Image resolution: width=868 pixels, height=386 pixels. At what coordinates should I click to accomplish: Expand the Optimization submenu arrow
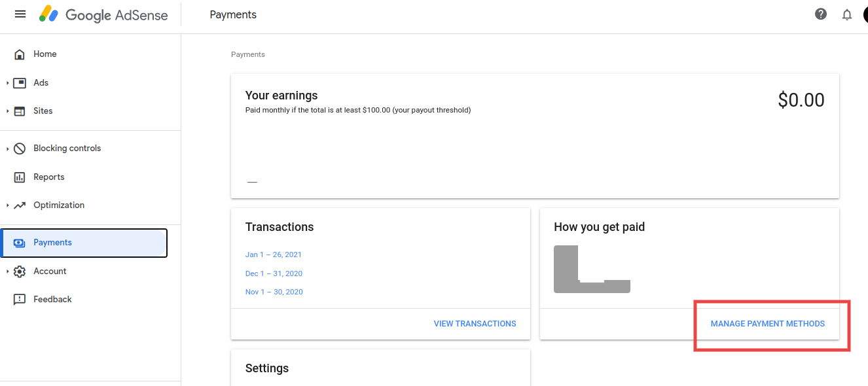point(7,205)
